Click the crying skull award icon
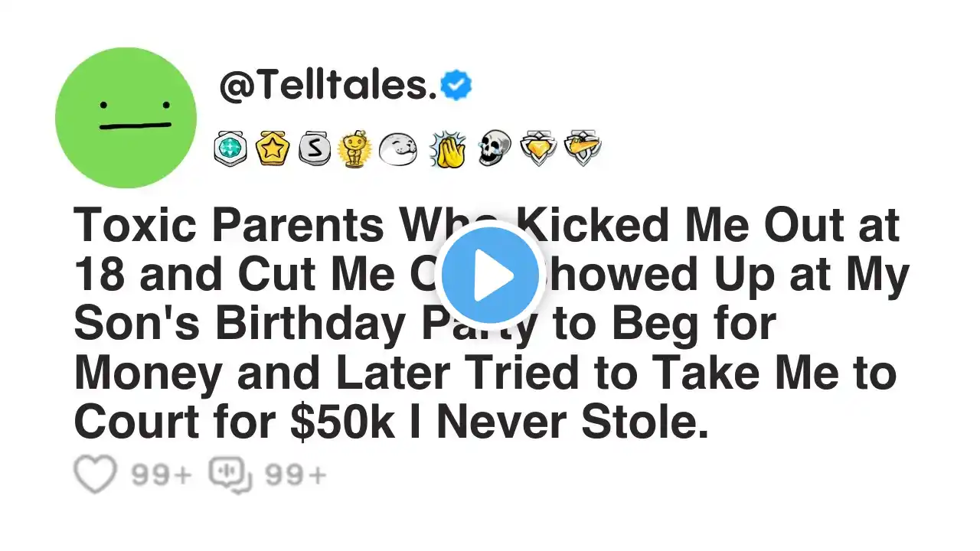The height and width of the screenshot is (551, 980). [x=493, y=148]
